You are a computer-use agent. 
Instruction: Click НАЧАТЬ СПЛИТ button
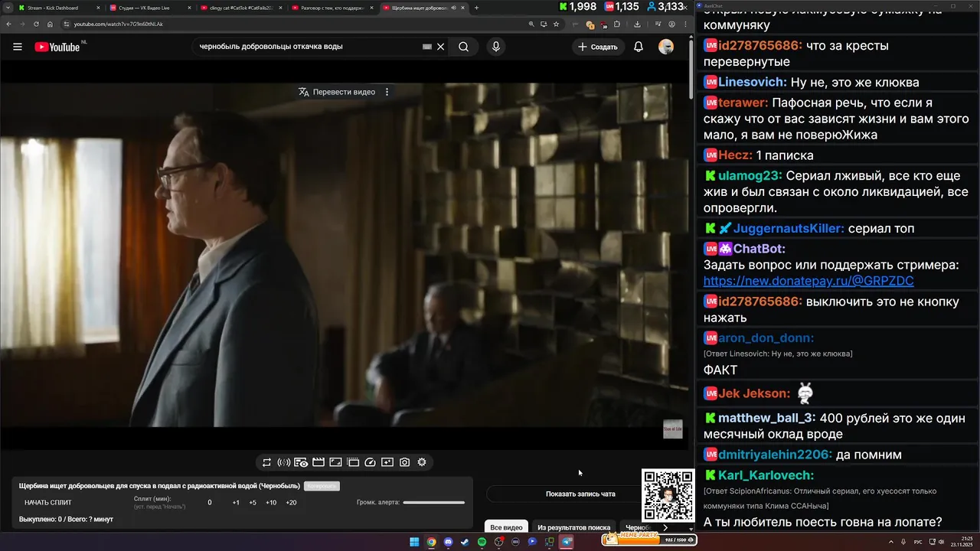[x=48, y=503]
